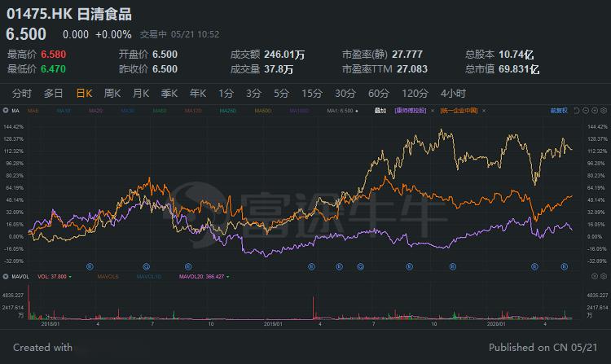
Task: Expand the MAVOL20 dropdown arrow
Action: point(228,277)
